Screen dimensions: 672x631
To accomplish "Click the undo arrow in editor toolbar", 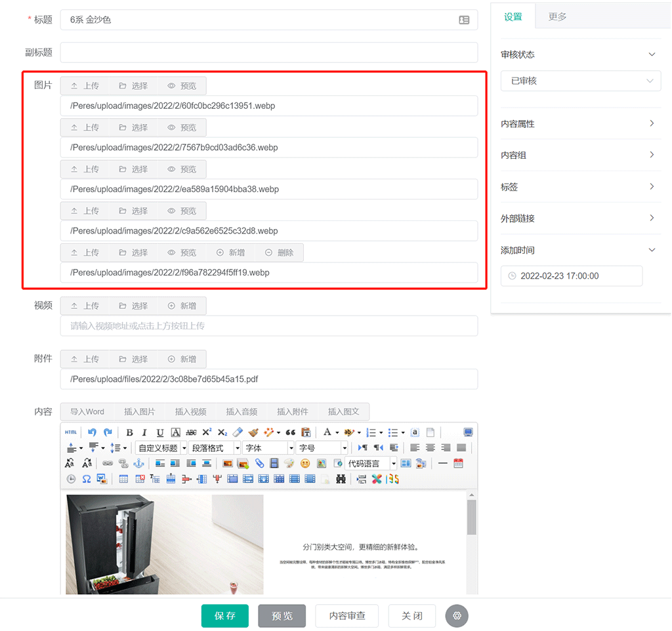I will [x=92, y=432].
